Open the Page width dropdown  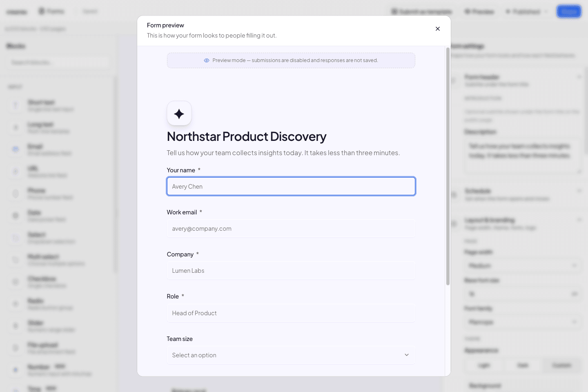(x=523, y=266)
